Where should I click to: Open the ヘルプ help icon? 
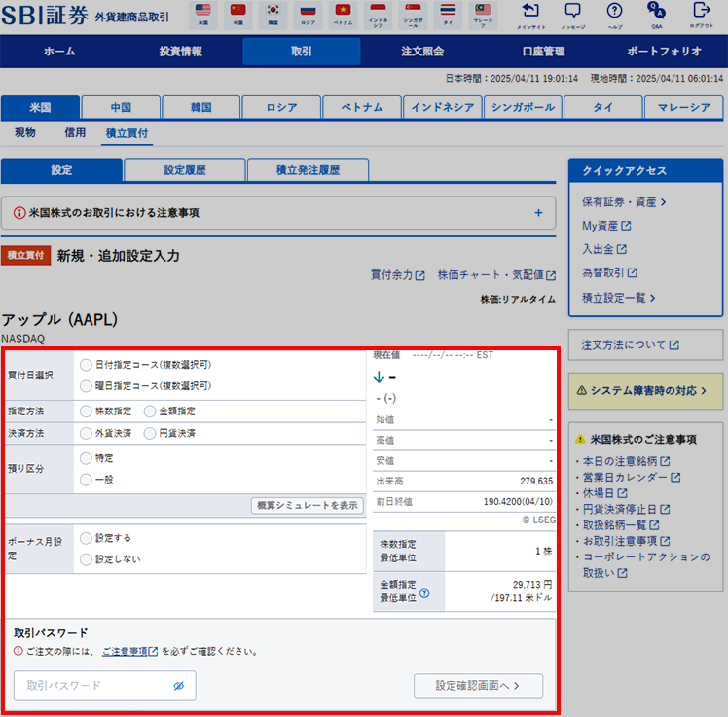coord(615,16)
